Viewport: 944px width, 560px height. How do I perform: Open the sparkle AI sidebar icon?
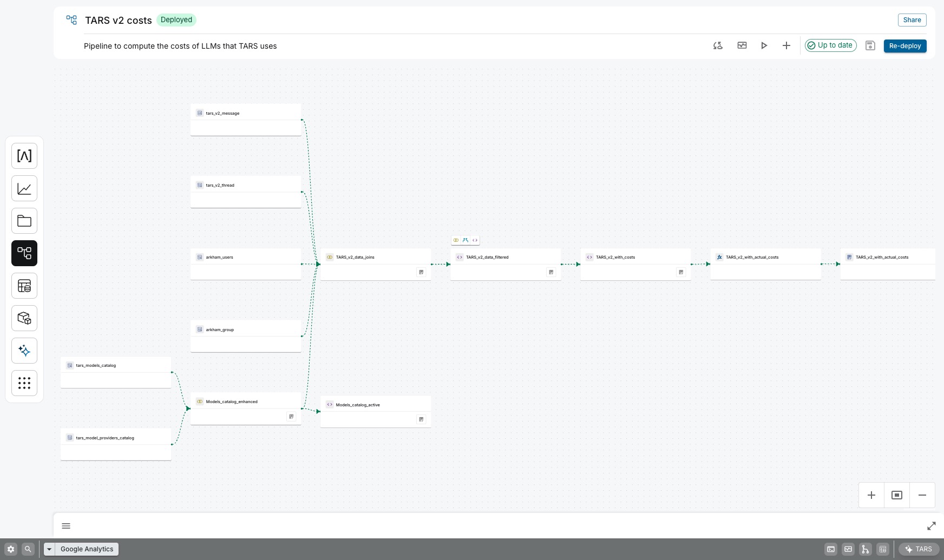(24, 351)
